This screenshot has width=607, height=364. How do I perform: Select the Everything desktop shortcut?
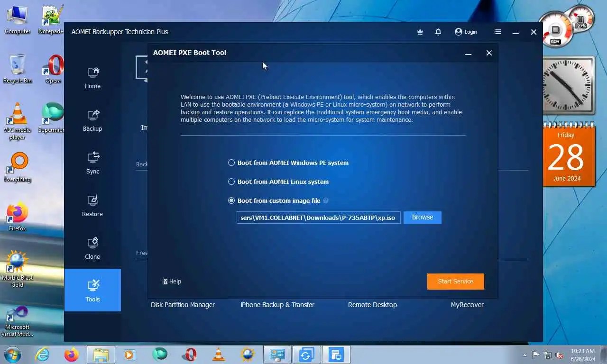click(x=18, y=167)
